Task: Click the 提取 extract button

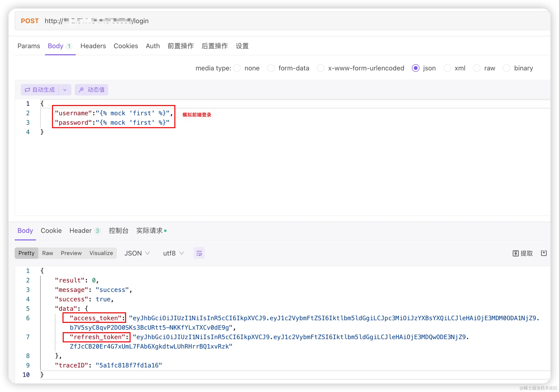Action: tap(523, 253)
